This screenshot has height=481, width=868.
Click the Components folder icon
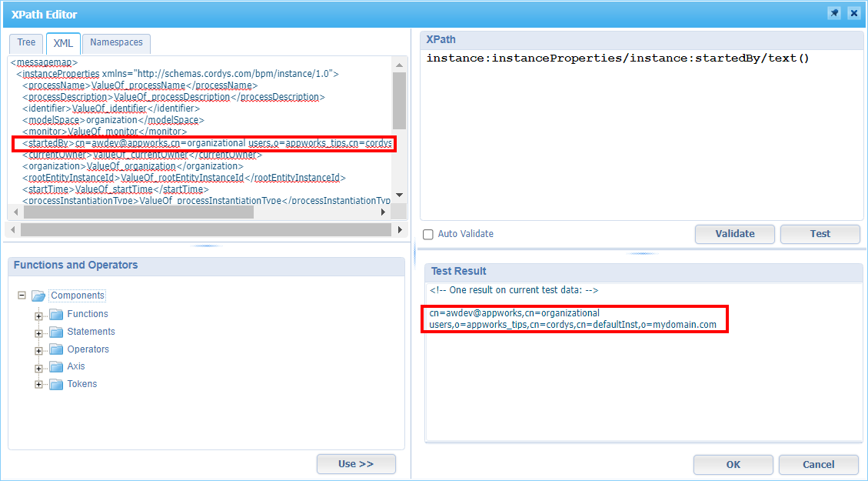(38, 296)
